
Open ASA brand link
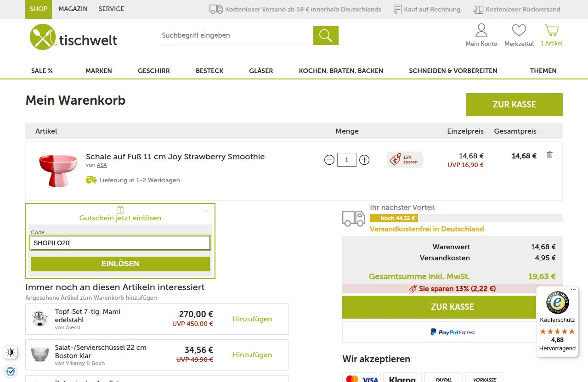pyautogui.click(x=102, y=165)
